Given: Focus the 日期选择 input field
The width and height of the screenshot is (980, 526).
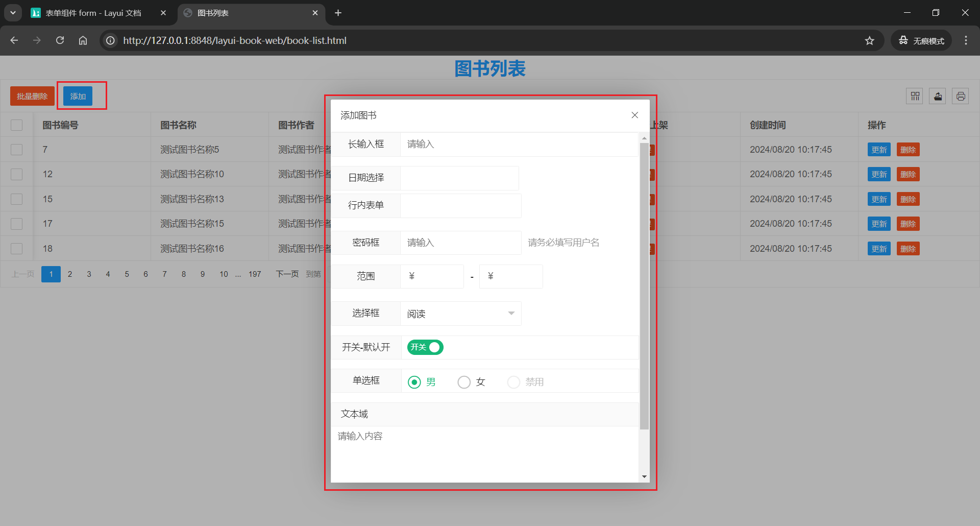Looking at the screenshot, I should pyautogui.click(x=459, y=178).
